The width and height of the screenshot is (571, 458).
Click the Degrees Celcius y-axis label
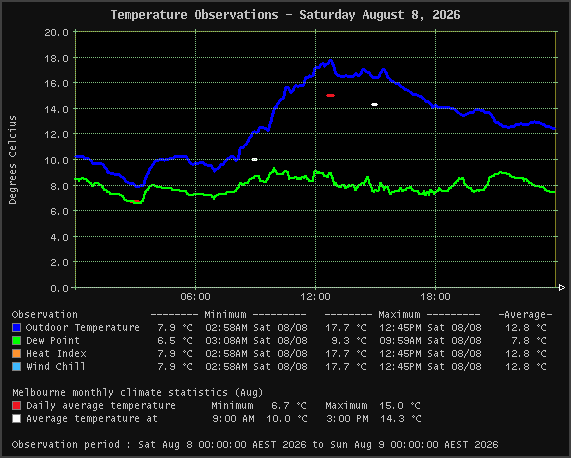pyautogui.click(x=13, y=160)
